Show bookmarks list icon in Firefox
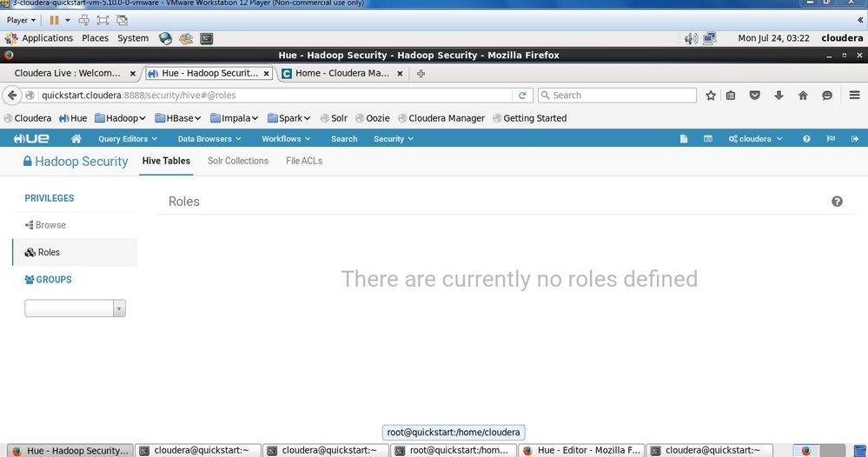The image size is (868, 457). click(x=731, y=96)
